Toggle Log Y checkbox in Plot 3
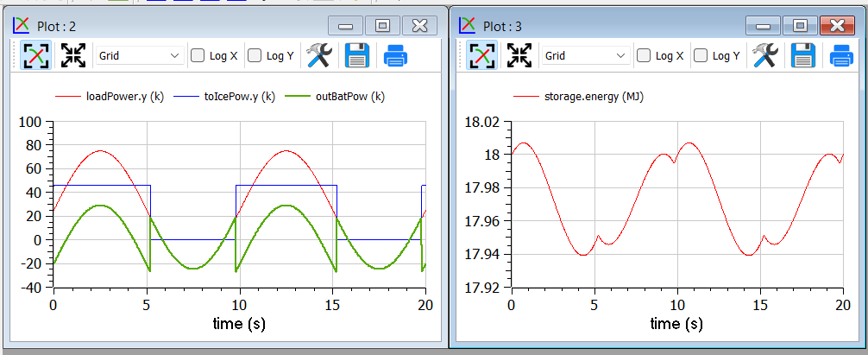The height and width of the screenshot is (355, 868). click(x=701, y=56)
